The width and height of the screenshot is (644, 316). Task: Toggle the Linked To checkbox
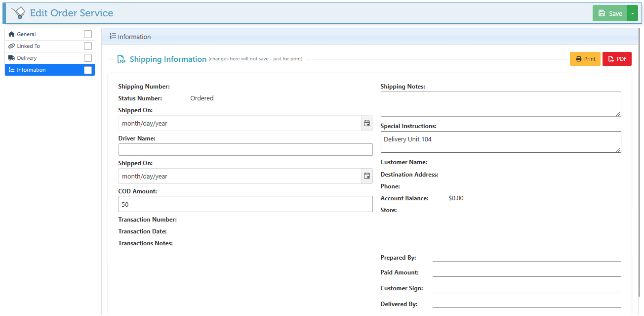[x=88, y=46]
